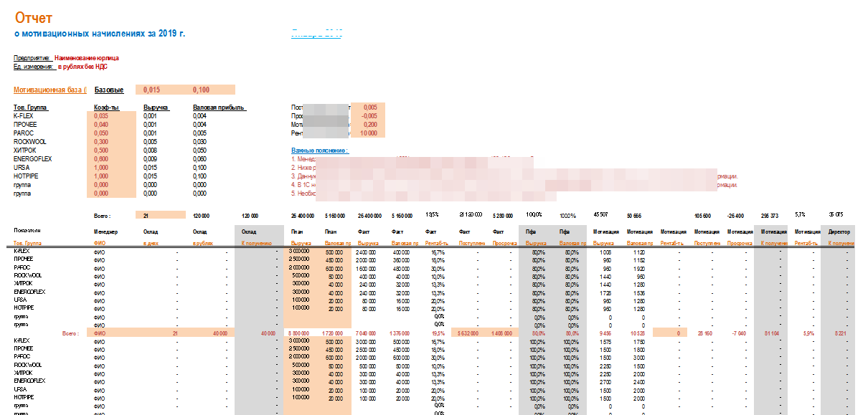The image size is (868, 415).
Task: Click the "Менеджер" column header
Action: [105, 232]
